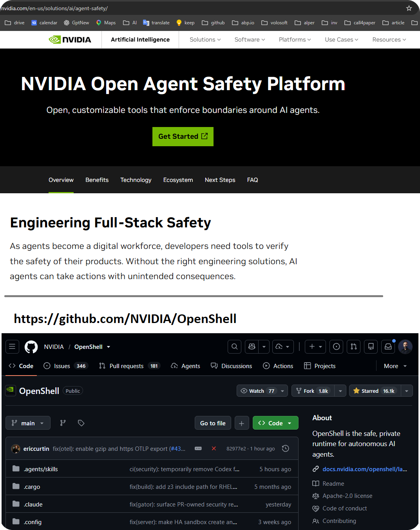Open create new plus dropdown
The image size is (420, 530).
tap(315, 347)
